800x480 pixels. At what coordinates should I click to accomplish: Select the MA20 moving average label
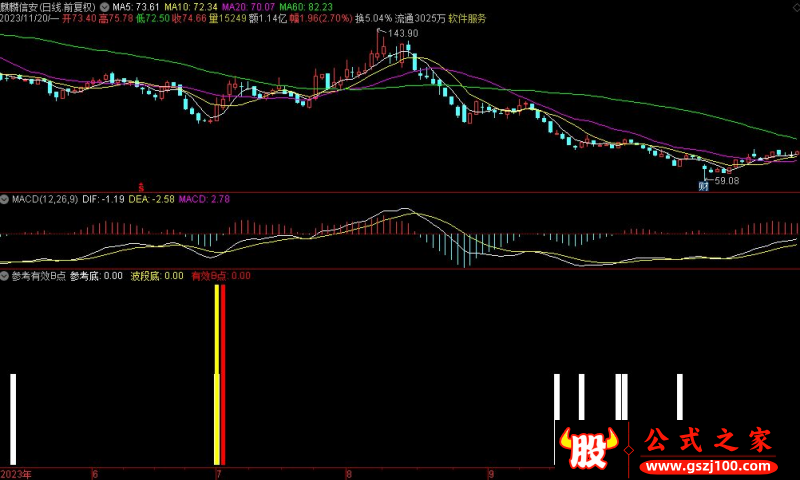(x=248, y=7)
